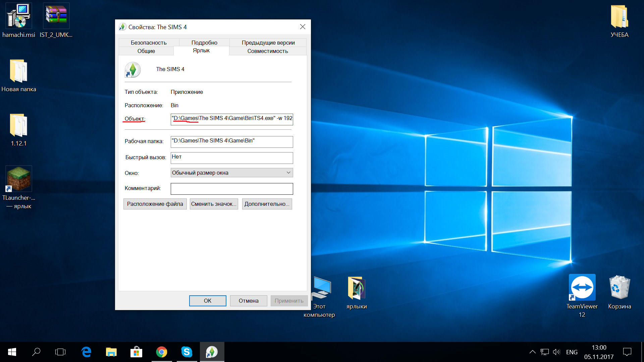Switch input language from ENG
Viewport: 644px width, 362px height.
[x=572, y=352]
